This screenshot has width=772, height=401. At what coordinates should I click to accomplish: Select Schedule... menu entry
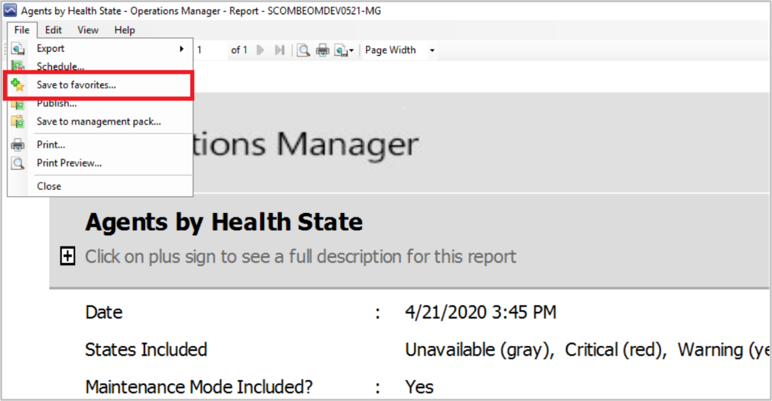(100, 66)
